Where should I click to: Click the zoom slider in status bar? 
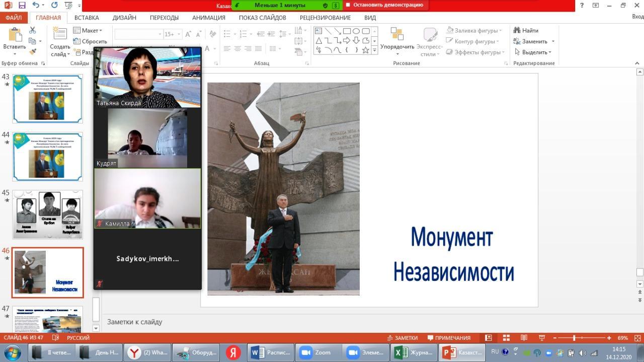coord(574,338)
